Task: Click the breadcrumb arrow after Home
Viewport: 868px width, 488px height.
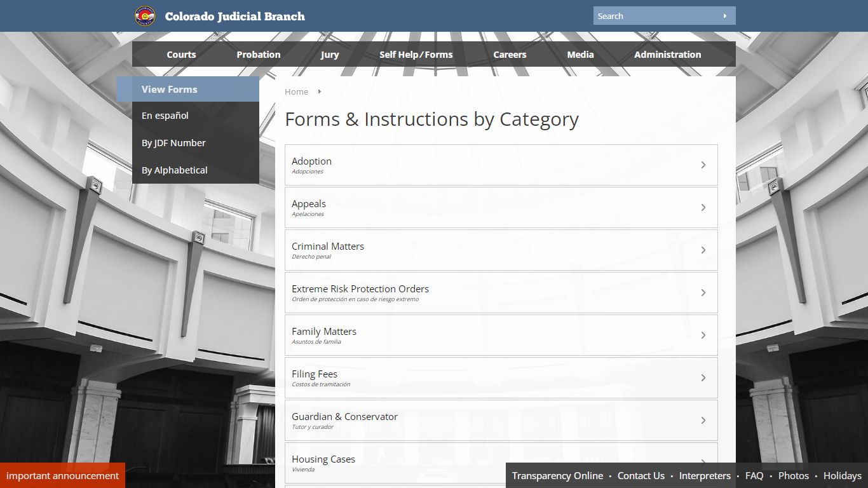Action: coord(320,91)
